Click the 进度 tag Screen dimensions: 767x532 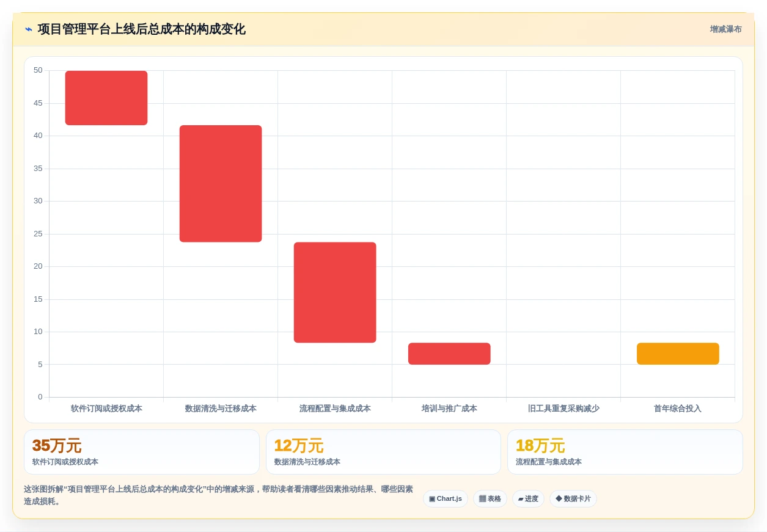tap(528, 498)
